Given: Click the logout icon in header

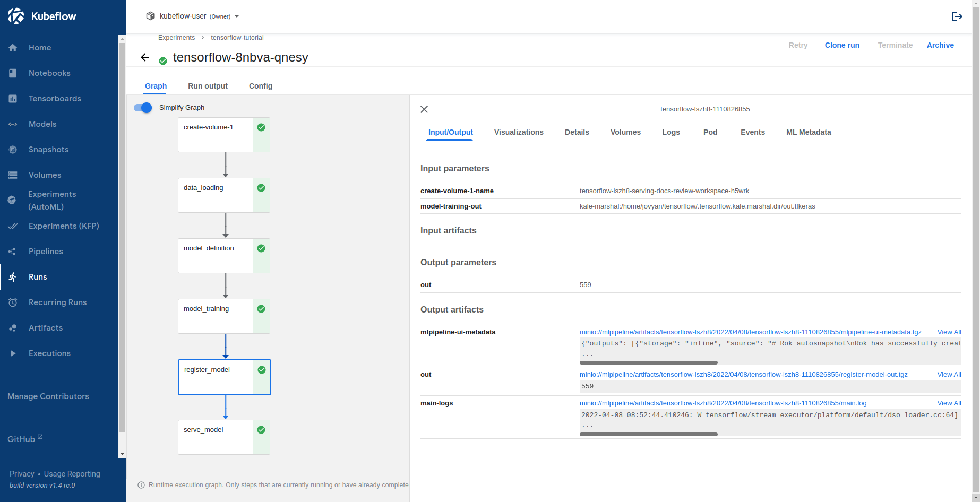Looking at the screenshot, I should pos(957,16).
